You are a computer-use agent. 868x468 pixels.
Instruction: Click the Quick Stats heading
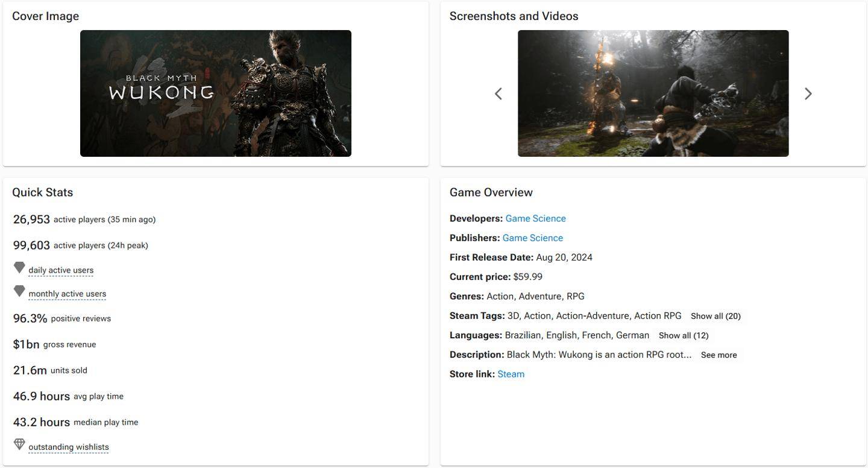pyautogui.click(x=43, y=192)
